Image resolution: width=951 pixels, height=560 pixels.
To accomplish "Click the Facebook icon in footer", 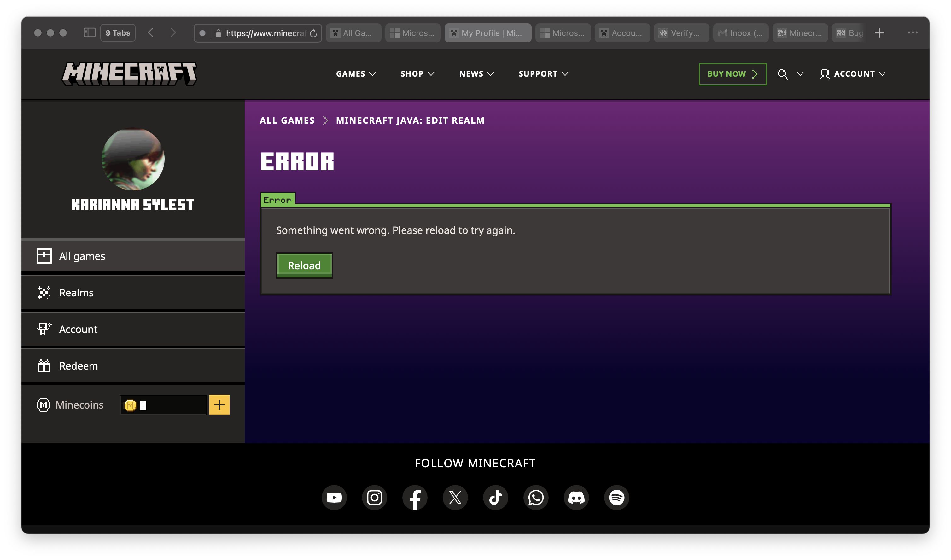I will [415, 497].
